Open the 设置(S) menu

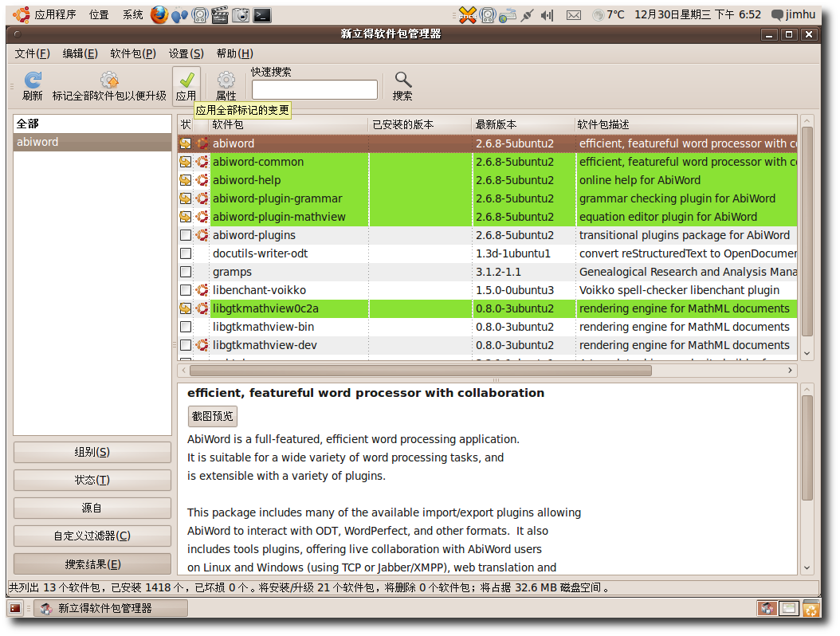click(x=186, y=53)
